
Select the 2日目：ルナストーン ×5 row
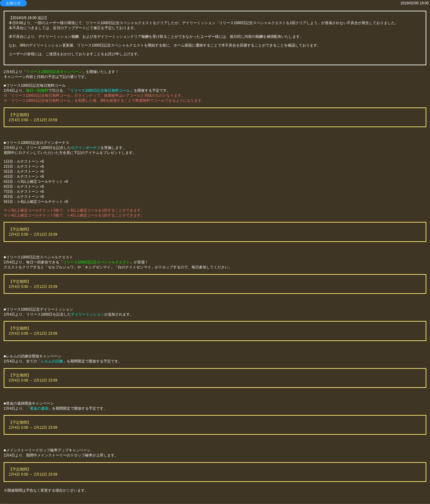(x=24, y=166)
